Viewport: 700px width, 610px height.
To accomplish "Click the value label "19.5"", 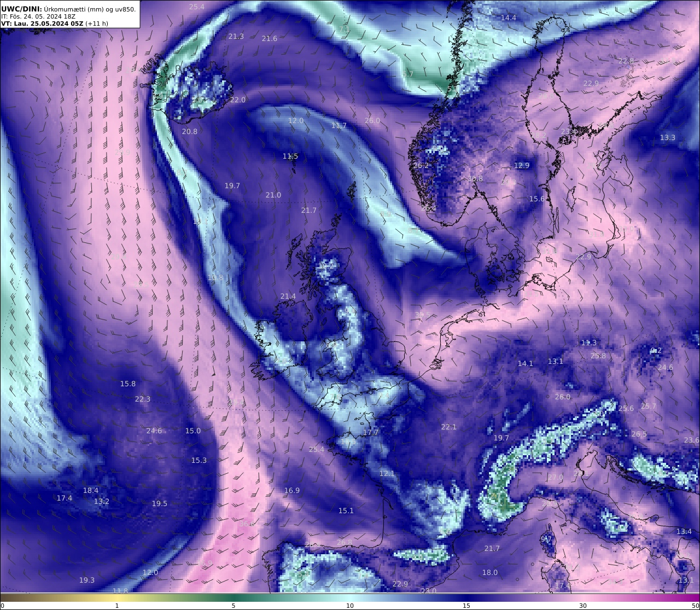I will [160, 504].
